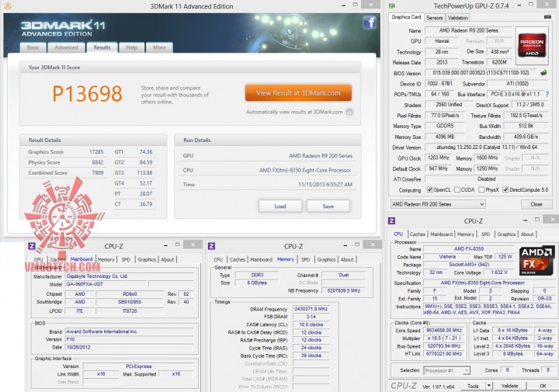Open the AMD Radeon R9 200 Series dropdown

[438, 204]
